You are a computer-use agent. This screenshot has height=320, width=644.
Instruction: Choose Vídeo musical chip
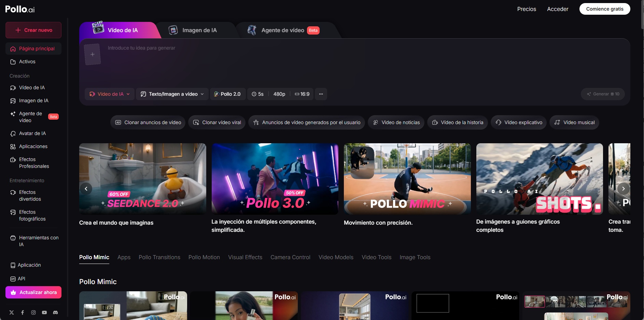coord(574,122)
